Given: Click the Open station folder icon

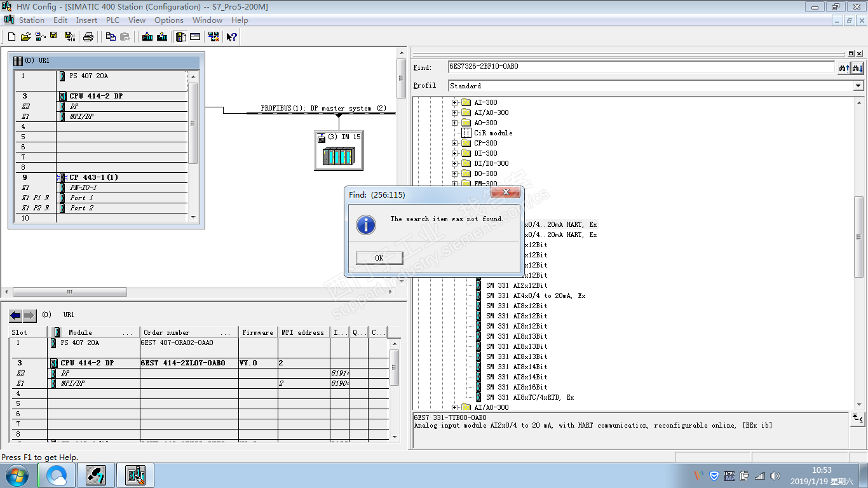Looking at the screenshot, I should click(x=25, y=37).
